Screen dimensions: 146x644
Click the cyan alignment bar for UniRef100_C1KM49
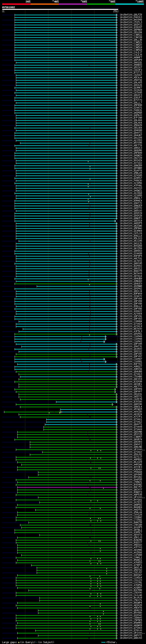click(60, 337)
